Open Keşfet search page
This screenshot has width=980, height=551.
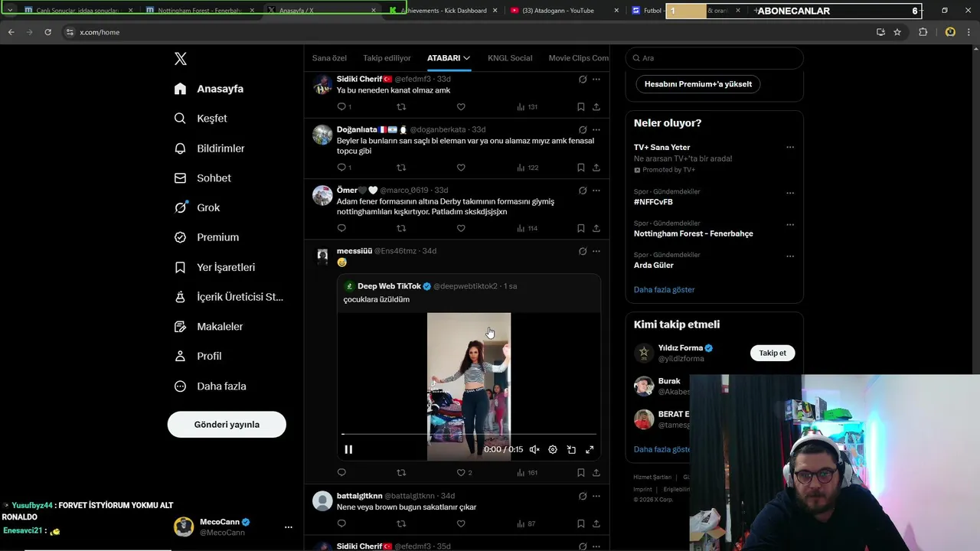(x=201, y=119)
